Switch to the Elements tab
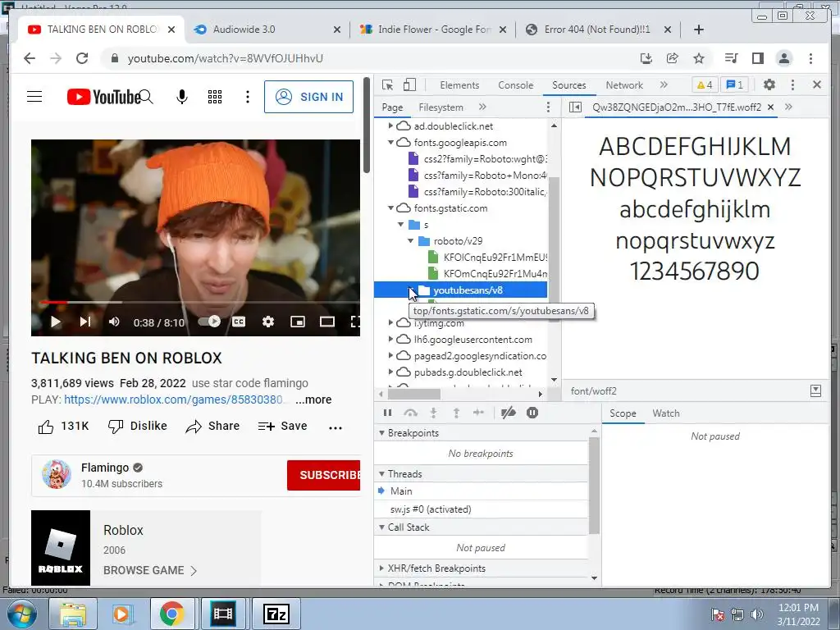The height and width of the screenshot is (630, 840). point(459,85)
